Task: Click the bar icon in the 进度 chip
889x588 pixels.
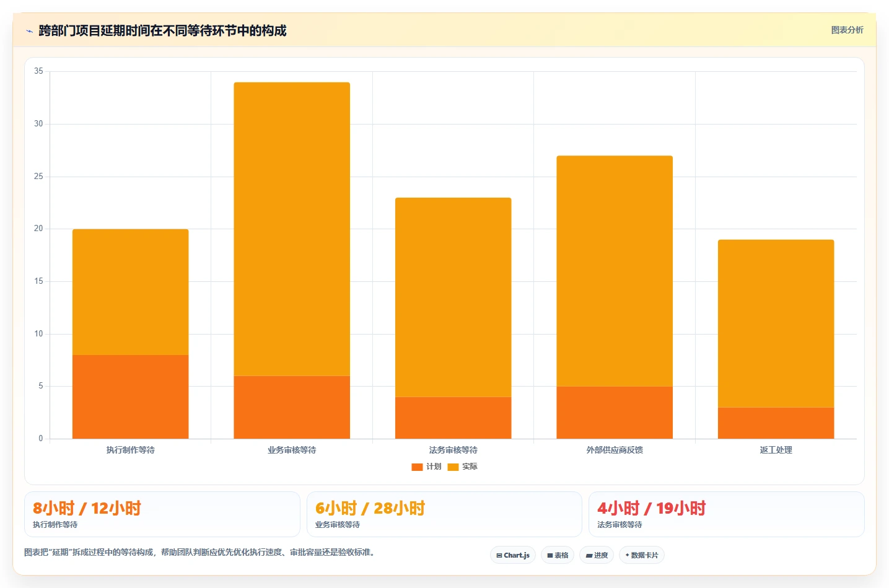Action: (589, 556)
